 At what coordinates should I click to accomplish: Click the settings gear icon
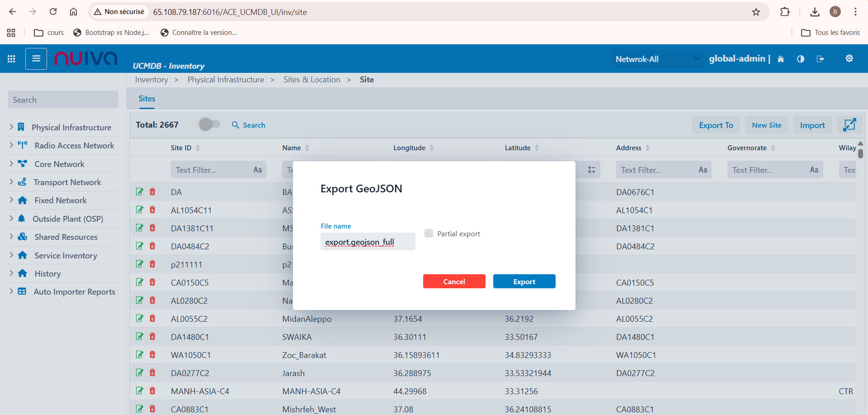(849, 58)
